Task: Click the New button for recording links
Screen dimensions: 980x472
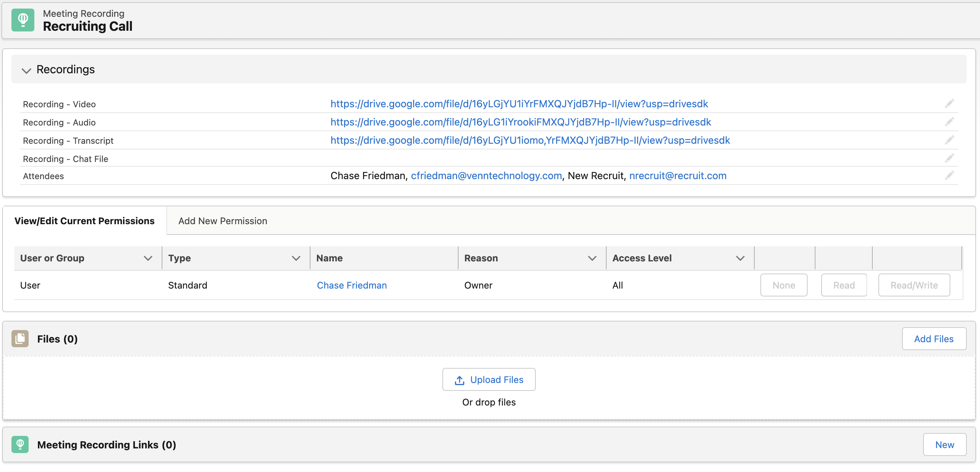Action: [x=944, y=444]
